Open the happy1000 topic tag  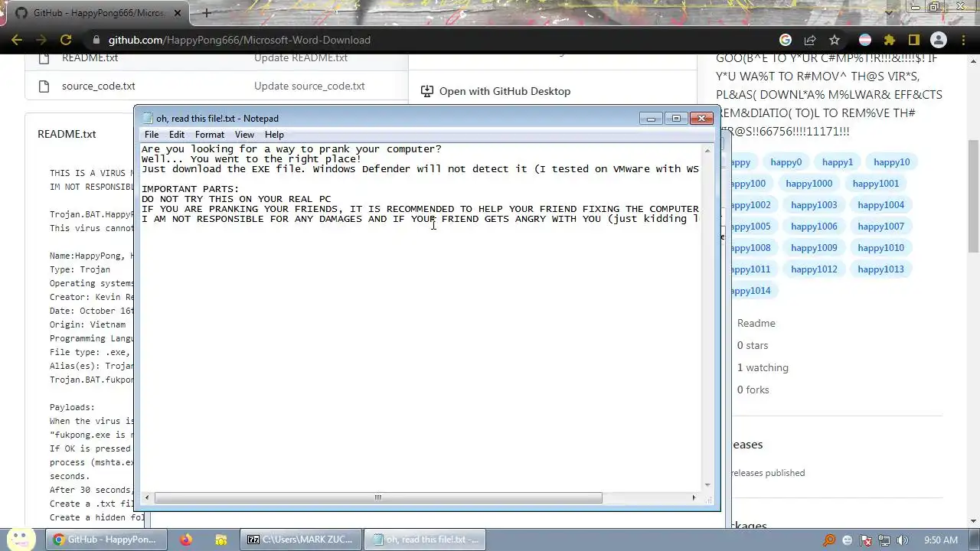click(808, 184)
